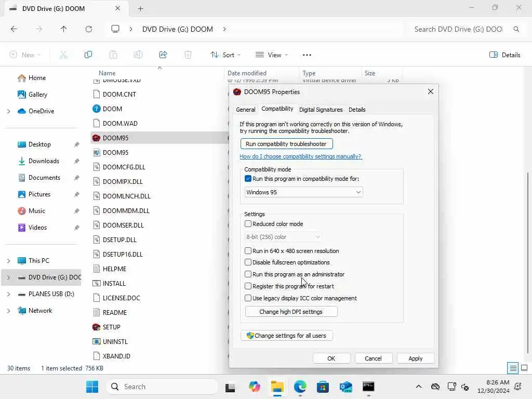The height and width of the screenshot is (399, 532).
Task: Toggle the Details pane button
Action: click(504, 55)
